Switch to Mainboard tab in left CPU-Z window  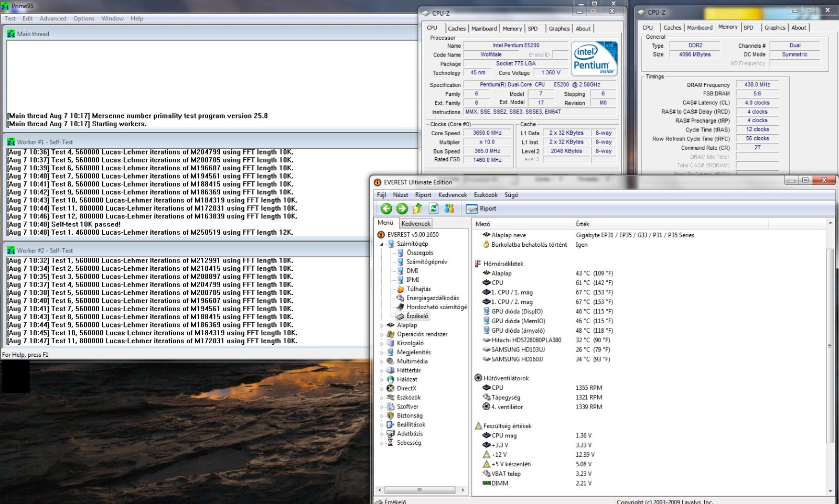pyautogui.click(x=484, y=29)
